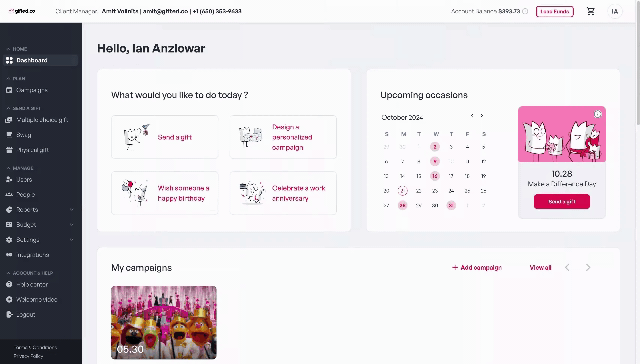The image size is (640, 364).
Task: Select October 9 on the calendar
Action: 435,162
